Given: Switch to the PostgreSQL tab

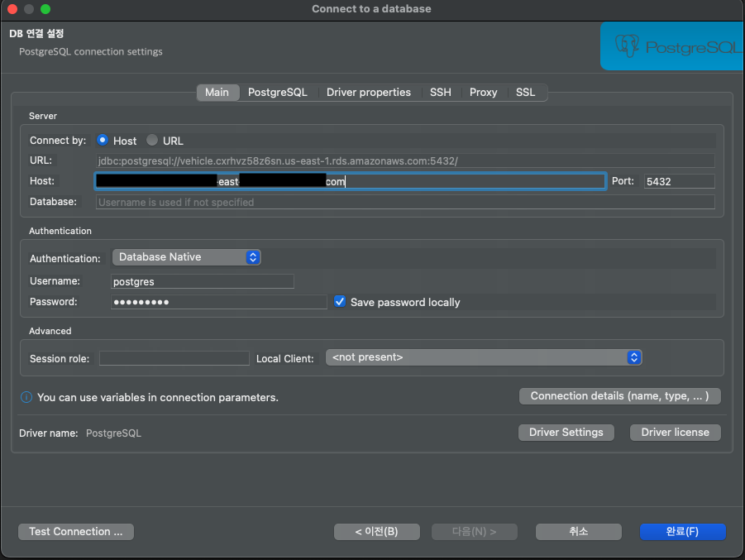Looking at the screenshot, I should [x=278, y=92].
